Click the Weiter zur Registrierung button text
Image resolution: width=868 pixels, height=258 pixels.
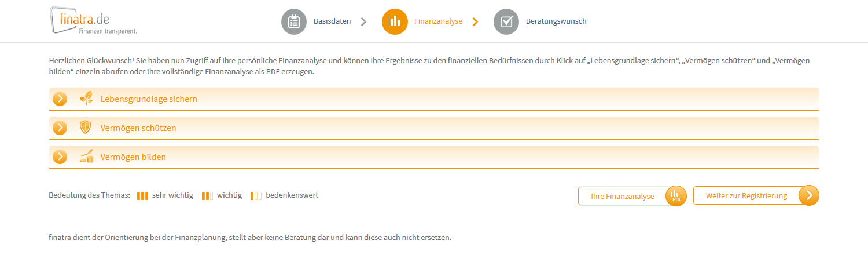pyautogui.click(x=746, y=196)
